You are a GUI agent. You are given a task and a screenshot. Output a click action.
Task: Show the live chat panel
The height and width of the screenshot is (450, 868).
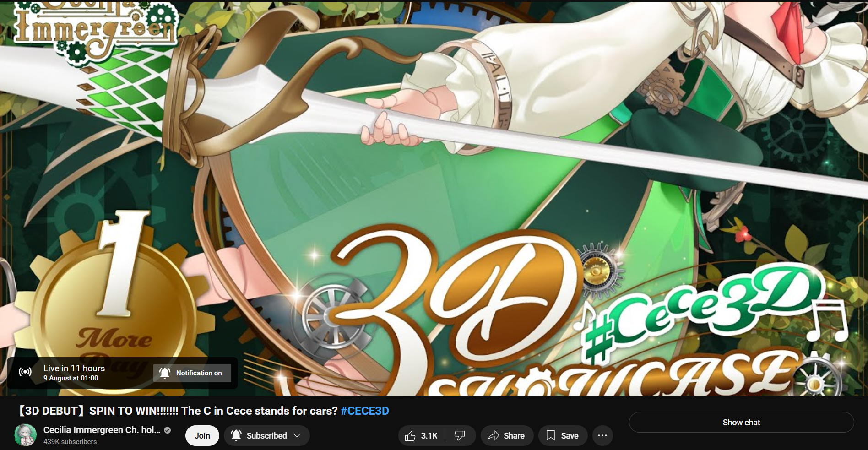point(741,423)
